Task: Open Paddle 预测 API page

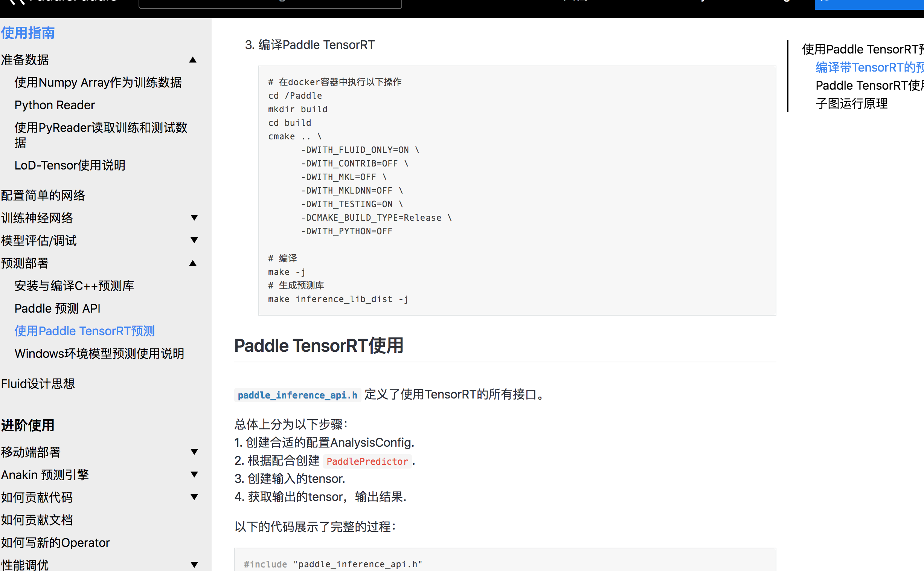Action: [57, 308]
